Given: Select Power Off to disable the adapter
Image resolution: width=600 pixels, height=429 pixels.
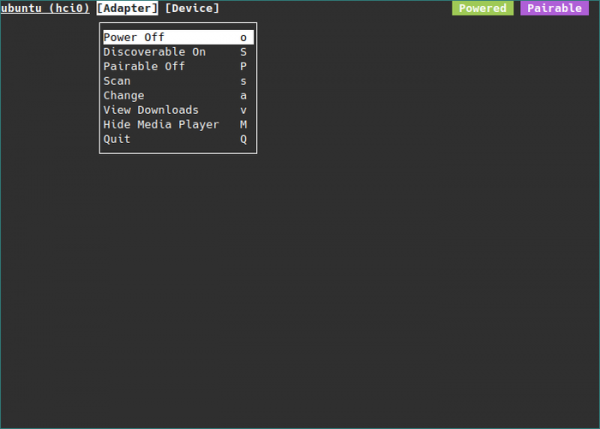Looking at the screenshot, I should tap(134, 37).
